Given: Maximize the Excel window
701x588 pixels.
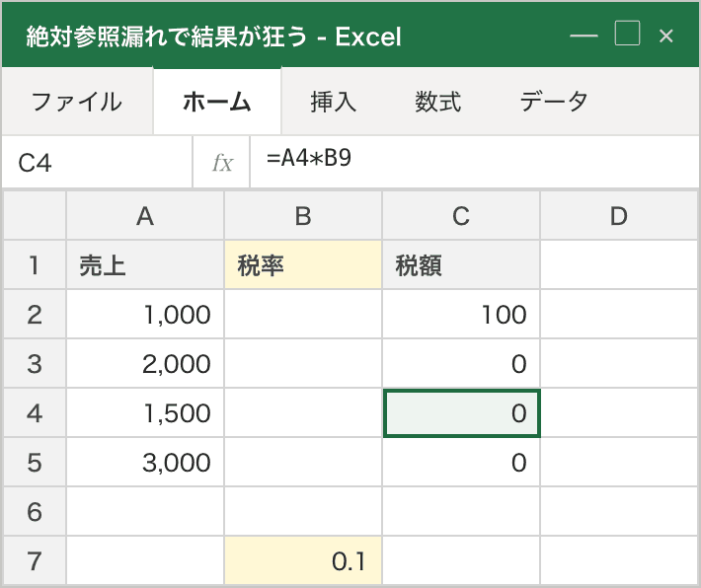Looking at the screenshot, I should (627, 34).
